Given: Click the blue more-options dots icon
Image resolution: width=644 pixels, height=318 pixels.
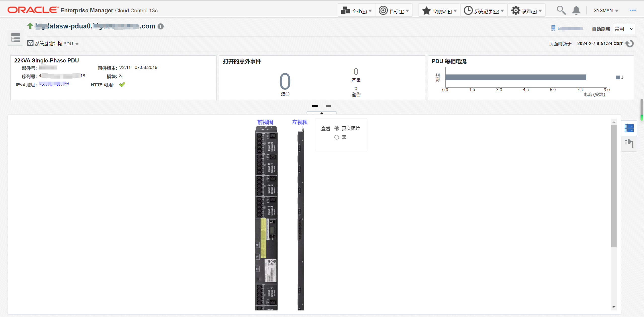Looking at the screenshot, I should (x=632, y=11).
